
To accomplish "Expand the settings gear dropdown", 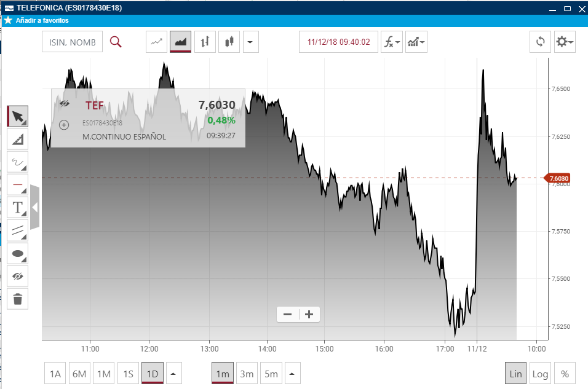I will 565,42.
